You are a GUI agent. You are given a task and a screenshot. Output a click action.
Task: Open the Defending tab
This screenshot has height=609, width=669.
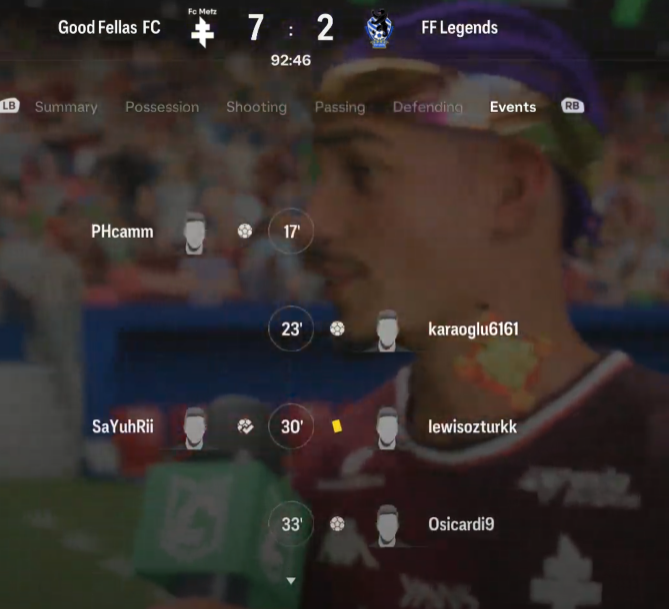pyautogui.click(x=428, y=107)
